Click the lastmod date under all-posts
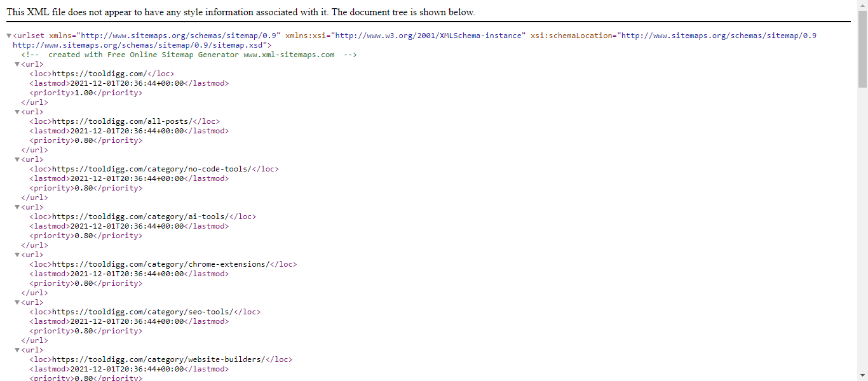The height and width of the screenshot is (381, 868). click(126, 131)
